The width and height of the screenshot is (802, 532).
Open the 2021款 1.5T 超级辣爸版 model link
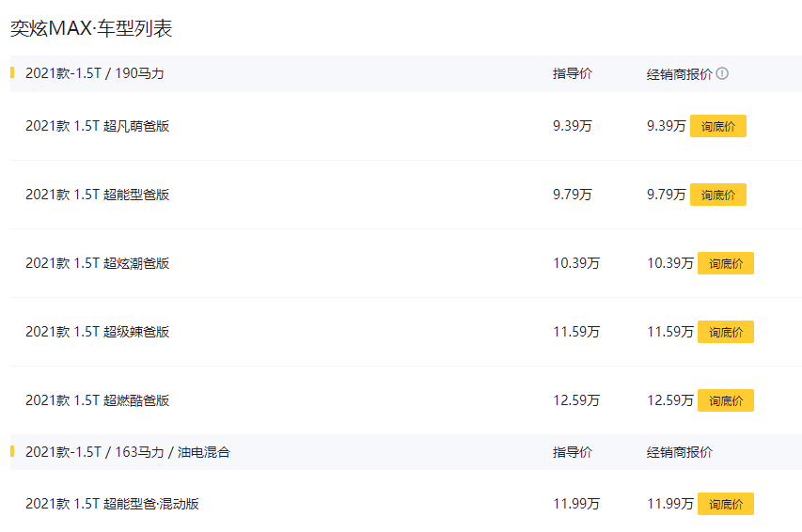(97, 332)
